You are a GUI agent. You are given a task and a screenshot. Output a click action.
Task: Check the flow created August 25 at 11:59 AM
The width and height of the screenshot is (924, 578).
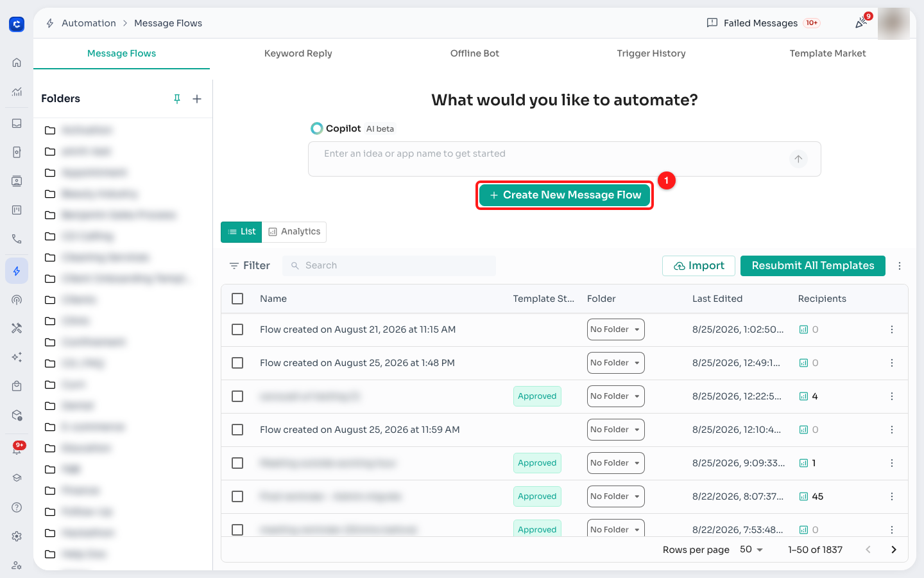(237, 430)
